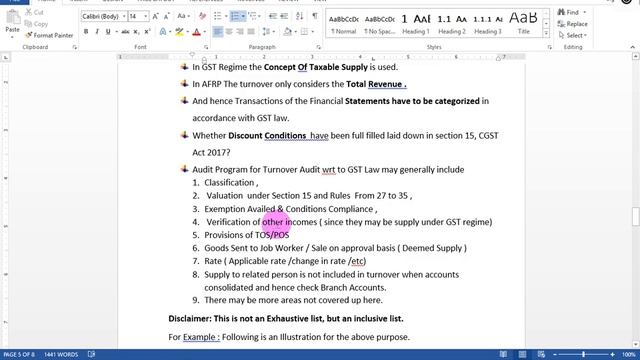Open the Text Effects letter icon
Image resolution: width=640 pixels, height=360 pixels.
click(x=163, y=32)
